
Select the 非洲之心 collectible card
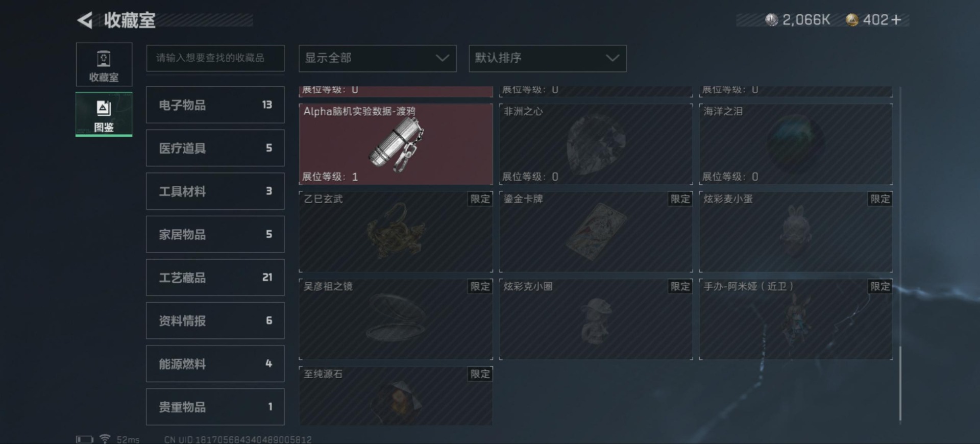(x=596, y=144)
